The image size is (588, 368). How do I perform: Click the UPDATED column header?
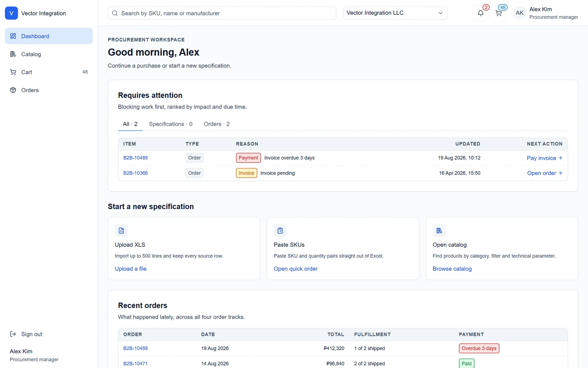[x=468, y=144]
